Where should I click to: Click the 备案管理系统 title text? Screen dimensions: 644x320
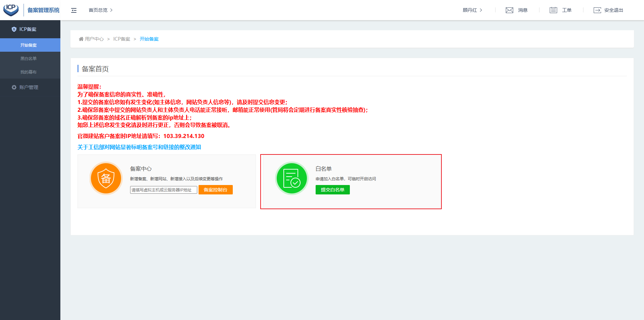click(x=44, y=10)
